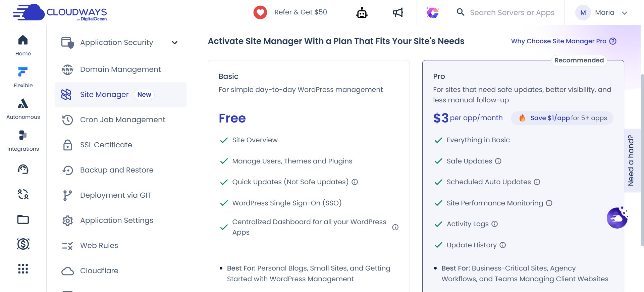Click the Cloudways logo
This screenshot has height=292, width=644.
[60, 12]
